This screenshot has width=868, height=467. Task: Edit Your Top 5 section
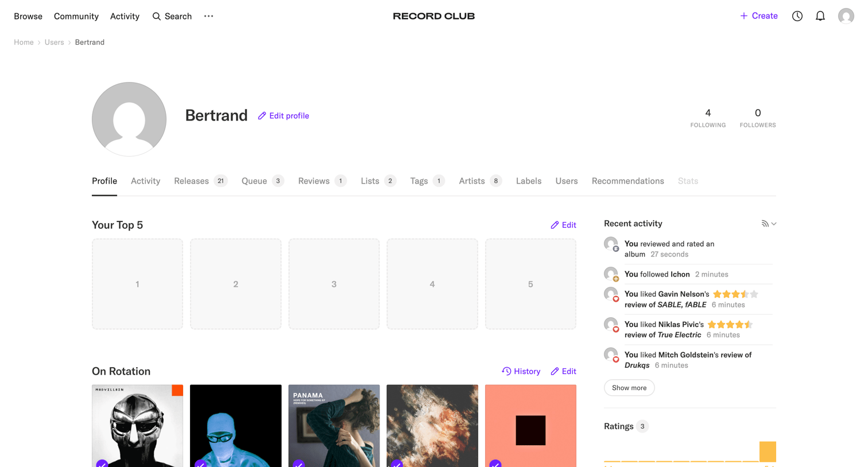pos(563,225)
